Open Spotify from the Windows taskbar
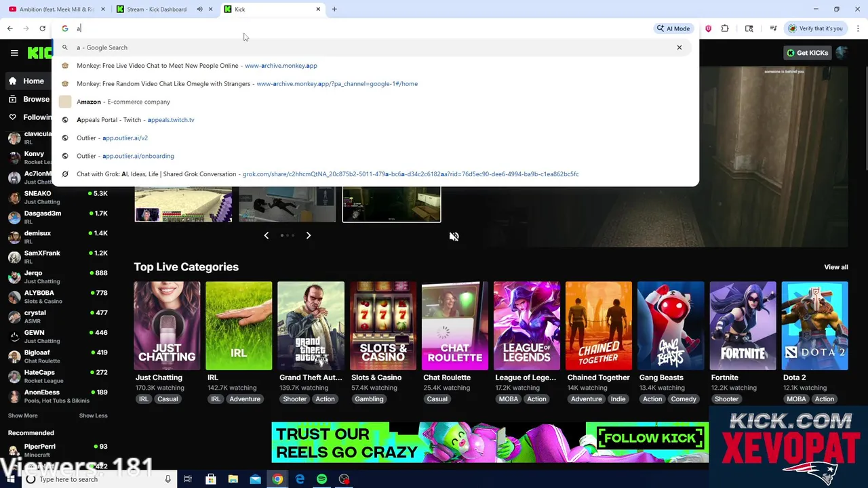This screenshot has height=488, width=868. (322, 479)
